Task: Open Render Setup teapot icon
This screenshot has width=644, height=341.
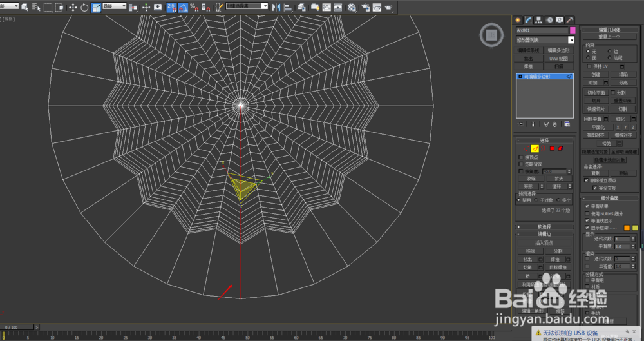Action: [x=366, y=7]
